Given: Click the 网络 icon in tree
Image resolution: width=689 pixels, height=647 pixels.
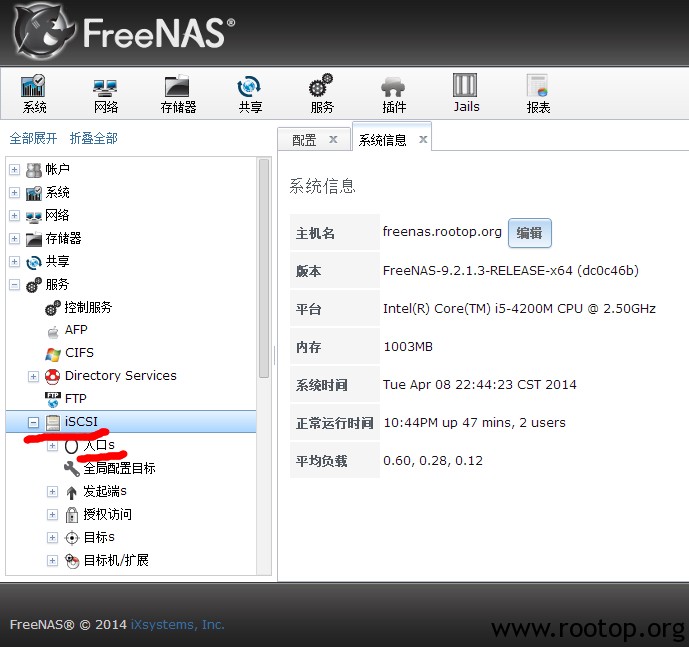Looking at the screenshot, I should [34, 217].
